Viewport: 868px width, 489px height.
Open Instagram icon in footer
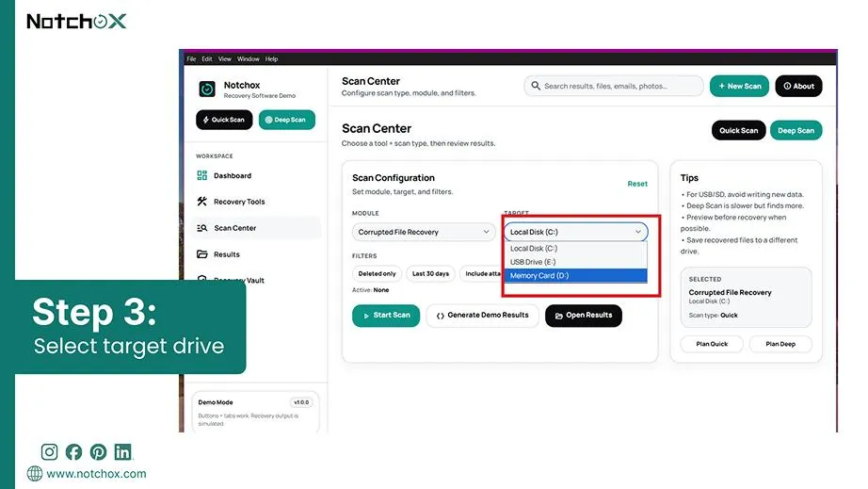coord(49,452)
